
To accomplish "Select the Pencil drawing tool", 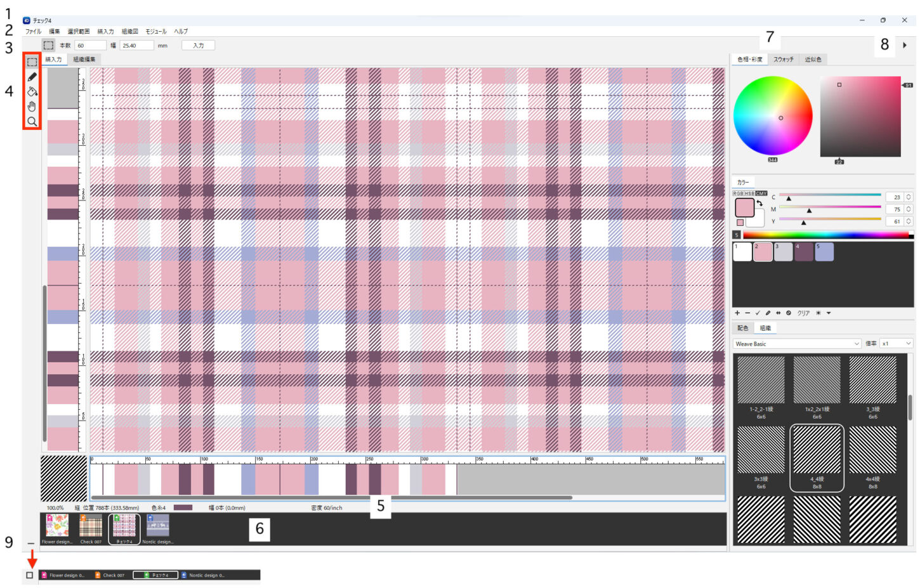I will [x=32, y=77].
